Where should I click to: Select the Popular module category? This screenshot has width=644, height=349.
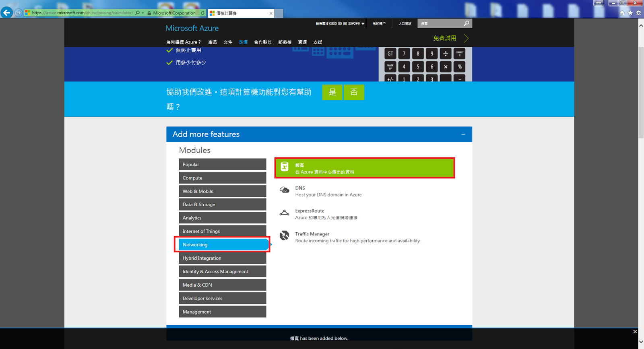(x=223, y=164)
